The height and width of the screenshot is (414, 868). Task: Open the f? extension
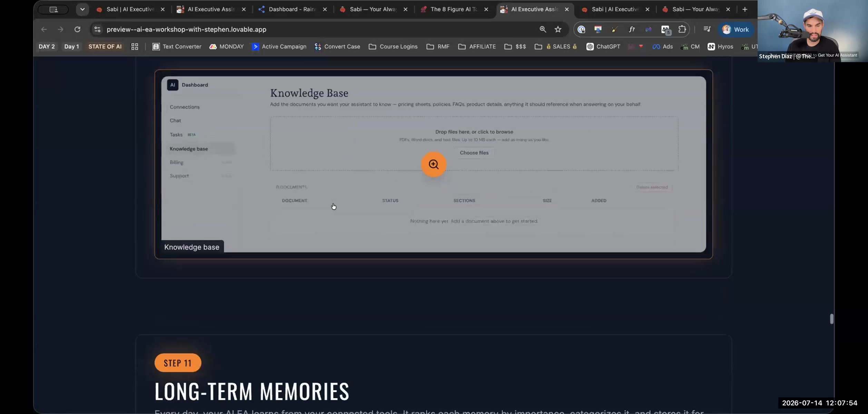[x=632, y=29]
